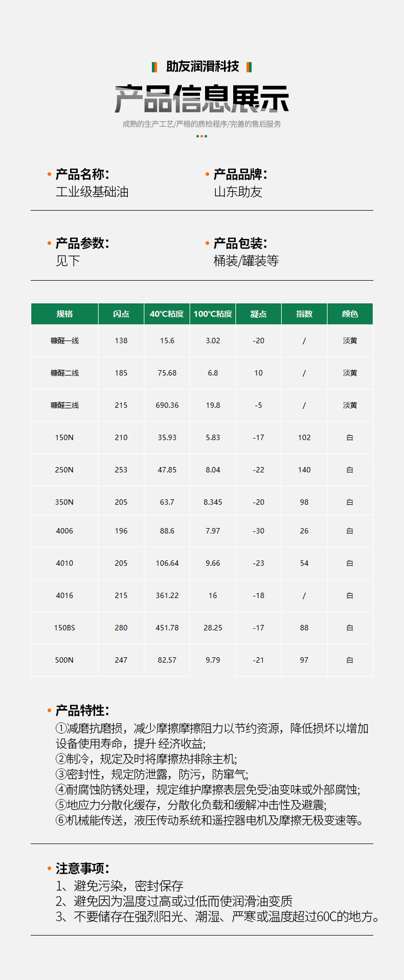Select the 150N specification cell
Image resolution: width=404 pixels, height=980 pixels.
click(64, 438)
